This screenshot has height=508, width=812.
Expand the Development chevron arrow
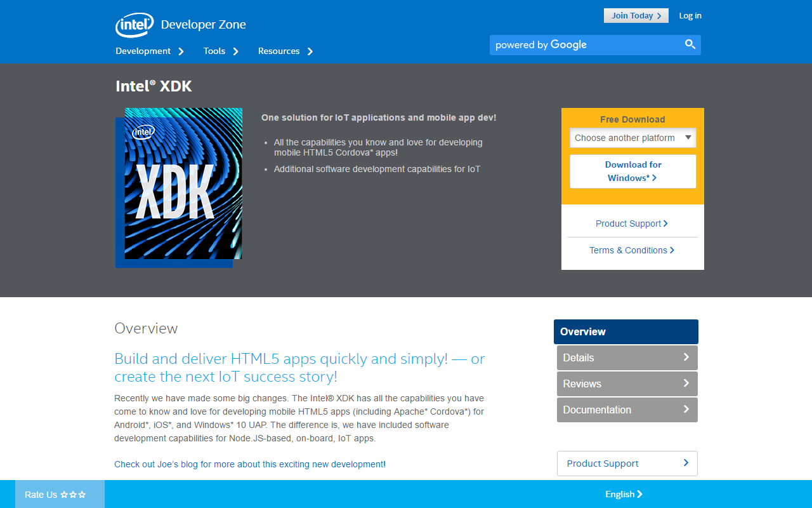181,51
